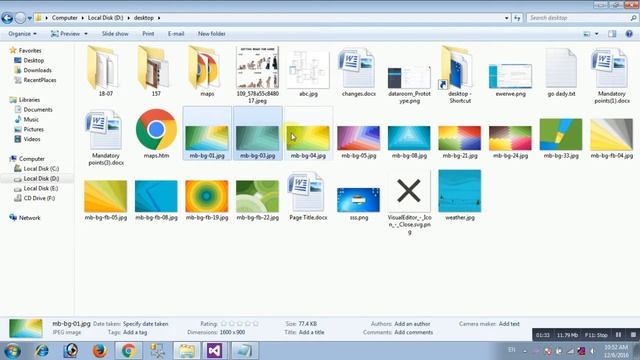Select the go dady.txt text file
This screenshot has width=640, height=360.
(561, 72)
